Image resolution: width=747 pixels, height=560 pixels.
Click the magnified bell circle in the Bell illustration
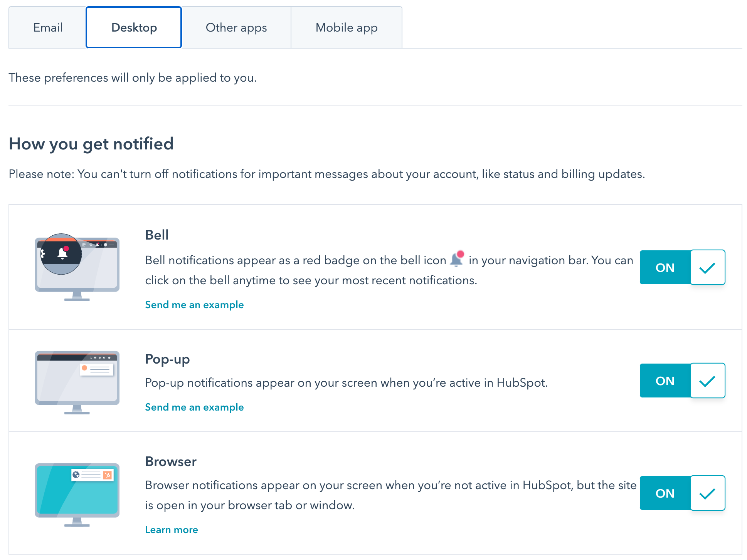click(x=62, y=254)
